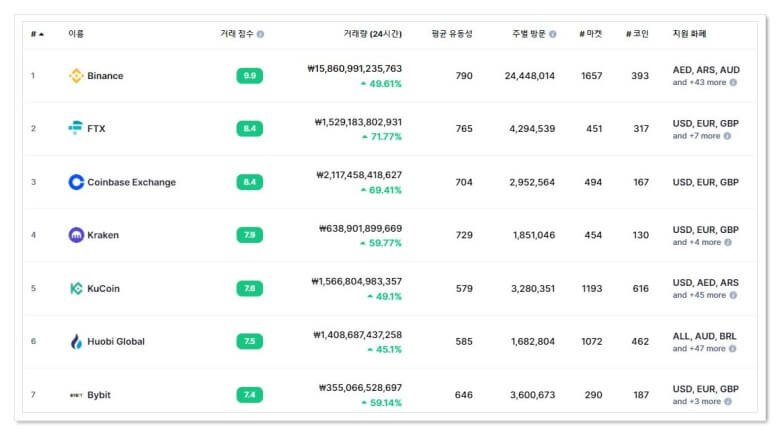Select volume ₩1,566,804,983,357 for KuCoin

point(357,282)
